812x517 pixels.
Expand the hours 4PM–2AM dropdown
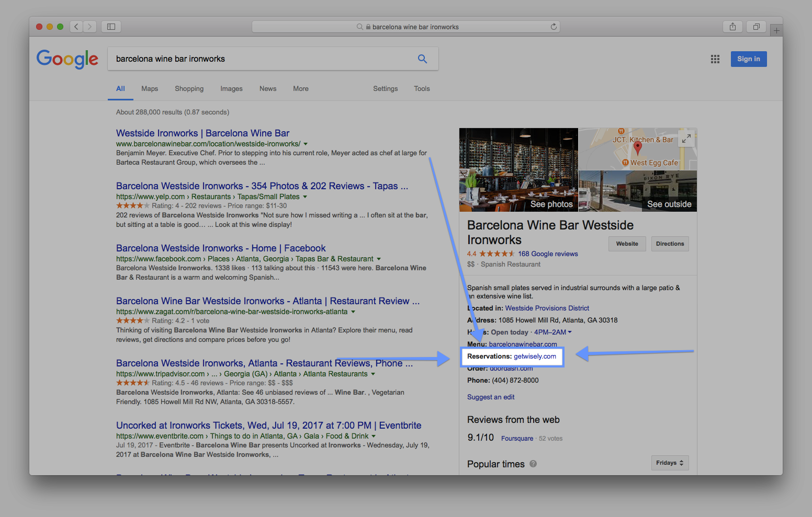coord(553,332)
